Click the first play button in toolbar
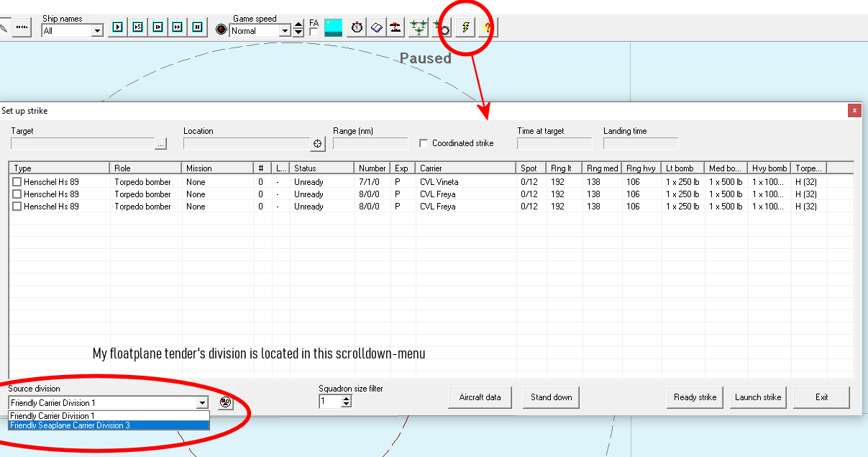The image size is (868, 457). click(117, 27)
